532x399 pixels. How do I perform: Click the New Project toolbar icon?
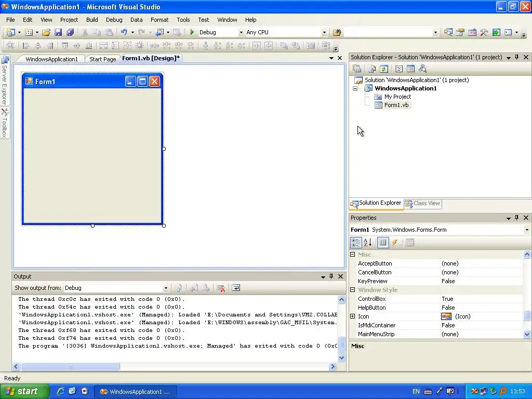[11, 32]
